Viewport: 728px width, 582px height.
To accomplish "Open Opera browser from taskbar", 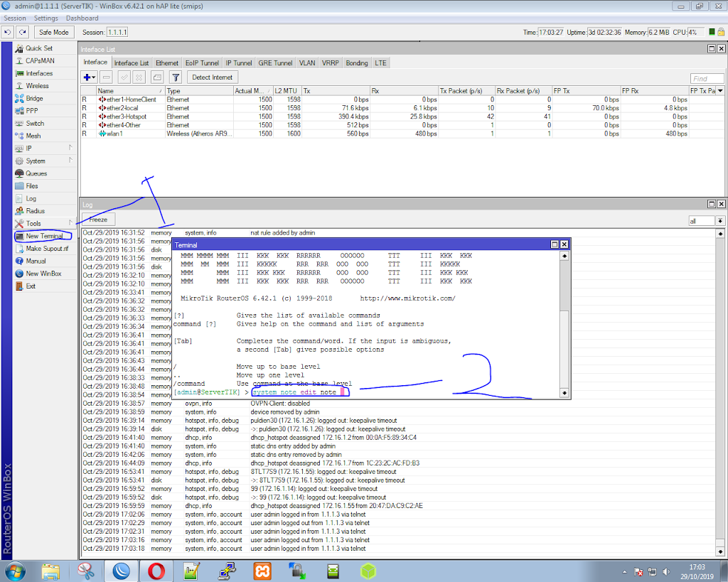I will [x=156, y=571].
